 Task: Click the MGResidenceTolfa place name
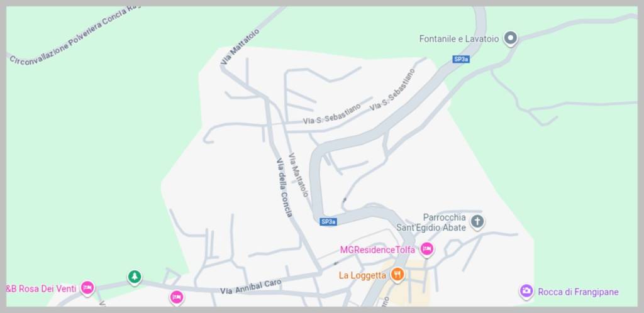pos(377,250)
